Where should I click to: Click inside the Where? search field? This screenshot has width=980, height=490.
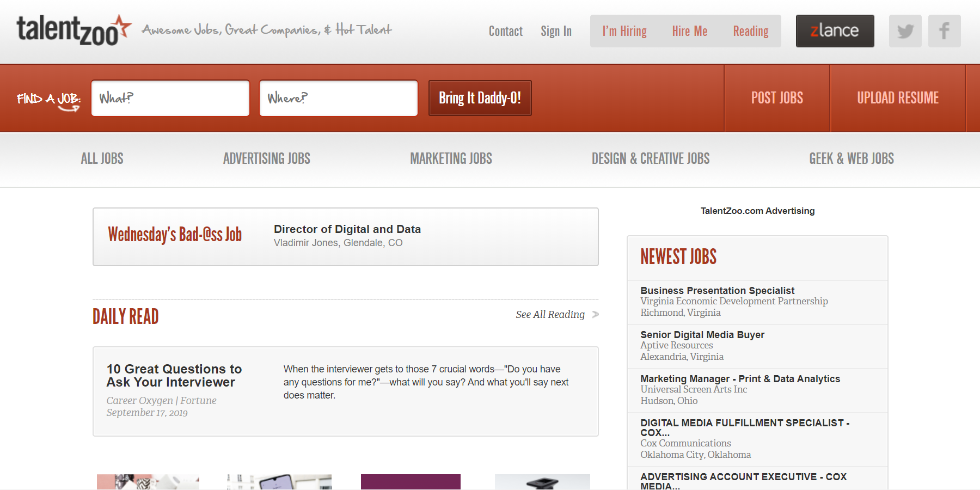pyautogui.click(x=338, y=98)
